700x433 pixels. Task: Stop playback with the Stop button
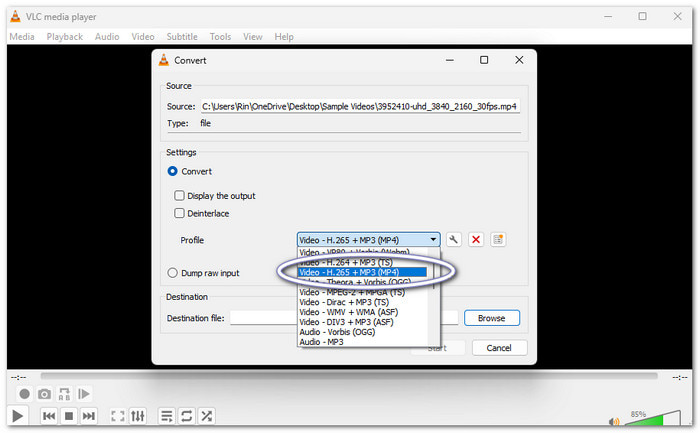pyautogui.click(x=69, y=416)
